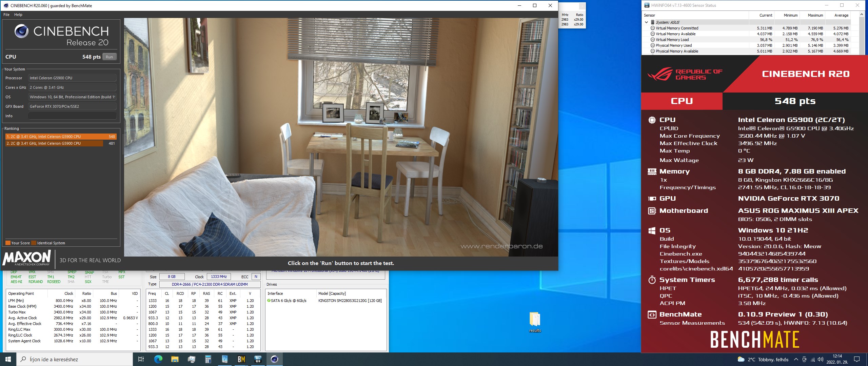This screenshot has width=868, height=366.
Task: Open Task View from taskbar
Action: [141, 359]
